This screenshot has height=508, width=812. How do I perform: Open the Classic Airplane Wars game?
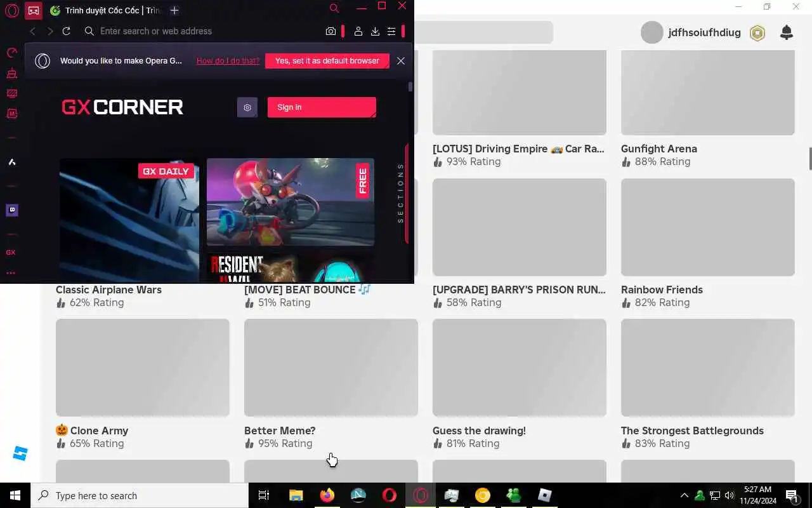coord(108,290)
